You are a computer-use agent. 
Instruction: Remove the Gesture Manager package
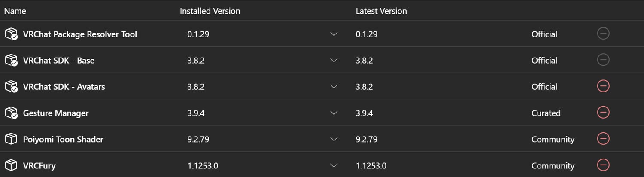tap(603, 113)
